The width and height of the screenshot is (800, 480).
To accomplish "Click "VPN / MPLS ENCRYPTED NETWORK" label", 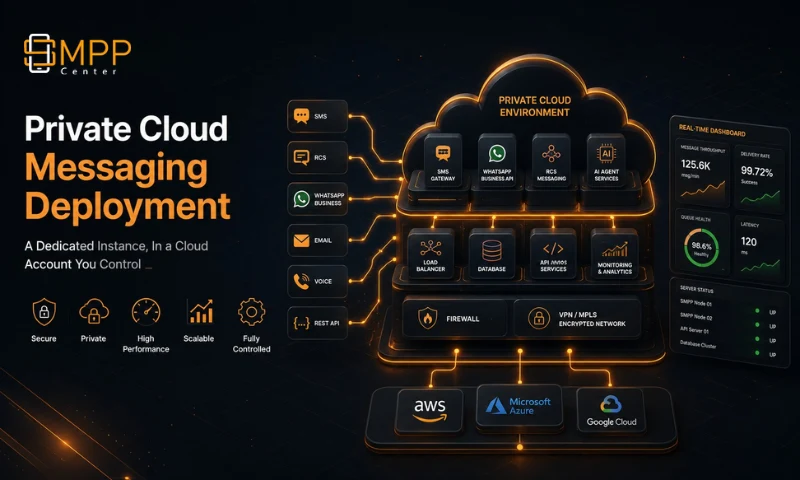I will 592,319.
